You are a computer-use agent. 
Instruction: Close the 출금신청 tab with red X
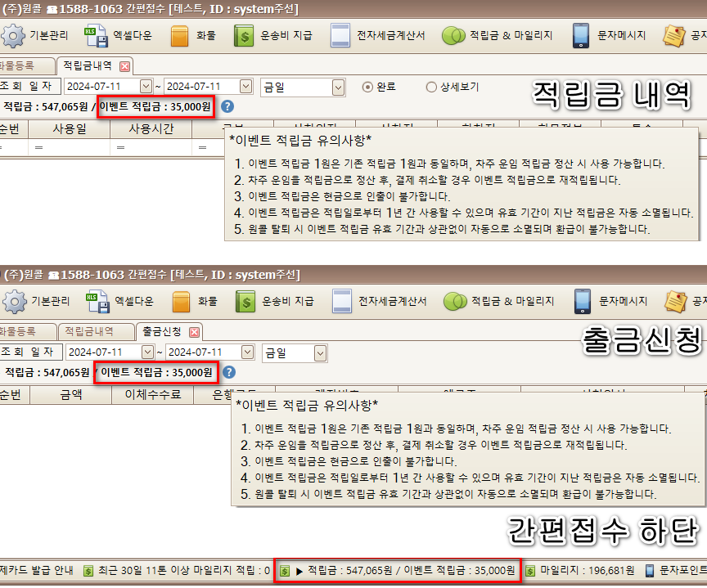(x=195, y=332)
